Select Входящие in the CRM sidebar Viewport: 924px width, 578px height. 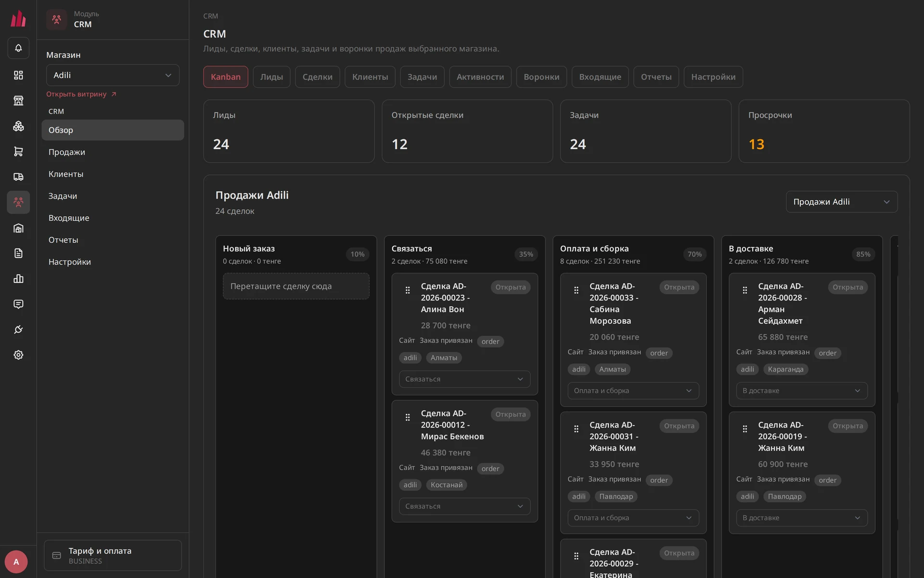coord(113,218)
